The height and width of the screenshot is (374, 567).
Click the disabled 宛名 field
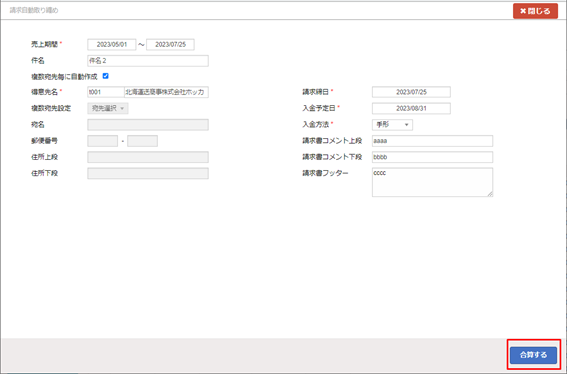(148, 125)
